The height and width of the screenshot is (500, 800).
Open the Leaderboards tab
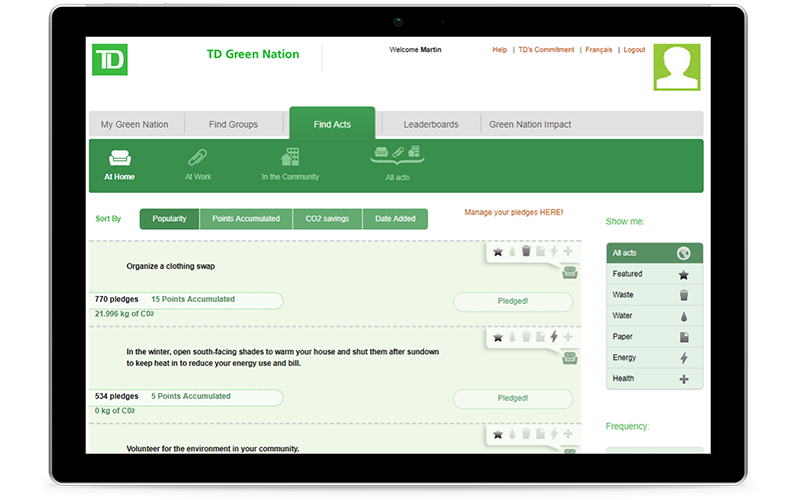[431, 124]
